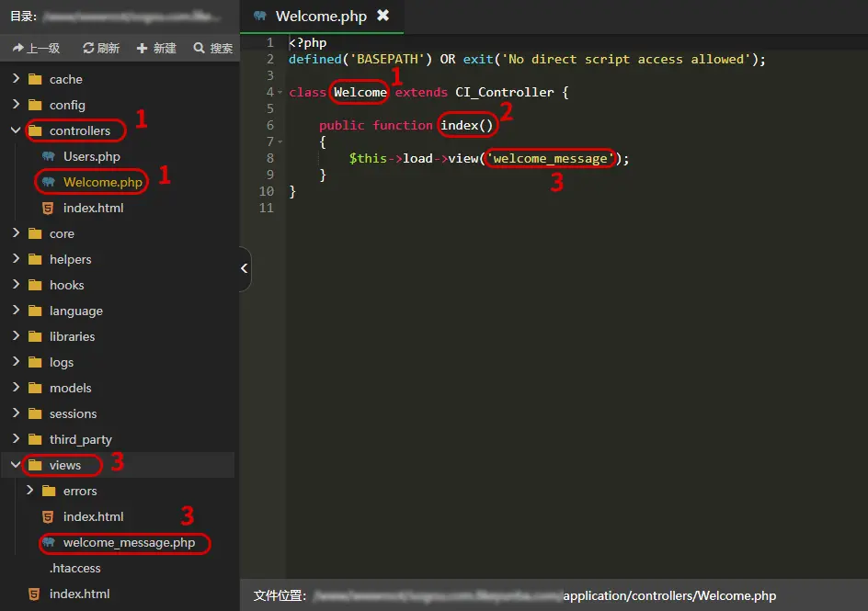Expand the errors subfolder
This screenshot has width=868, height=611.
[30, 491]
